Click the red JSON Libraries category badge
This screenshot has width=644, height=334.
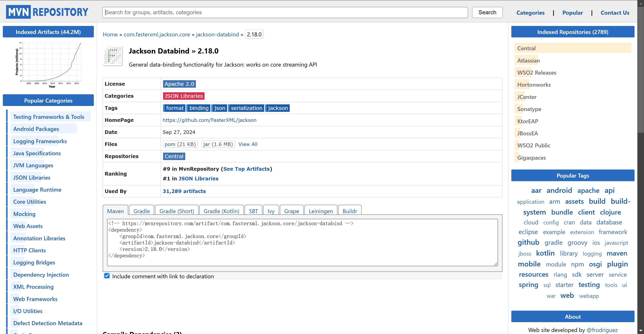184,96
